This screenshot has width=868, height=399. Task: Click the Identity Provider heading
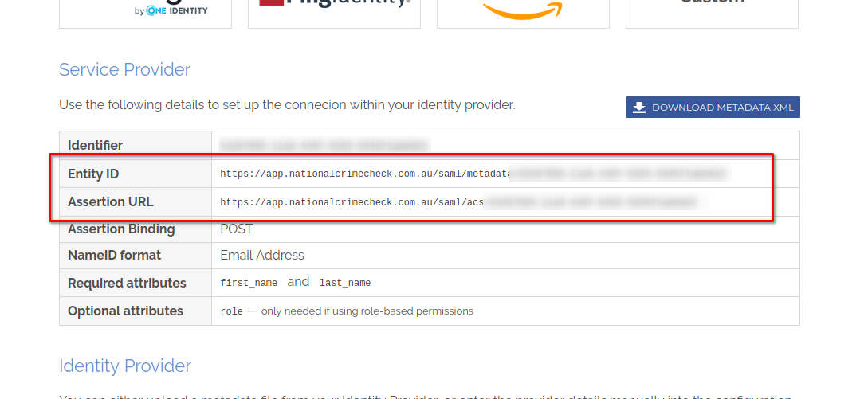tap(124, 366)
